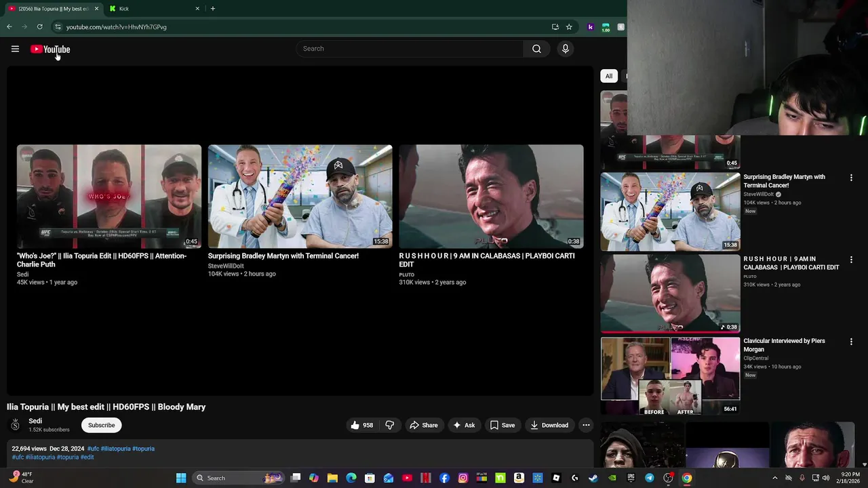Click the search magnifier button

(536, 49)
